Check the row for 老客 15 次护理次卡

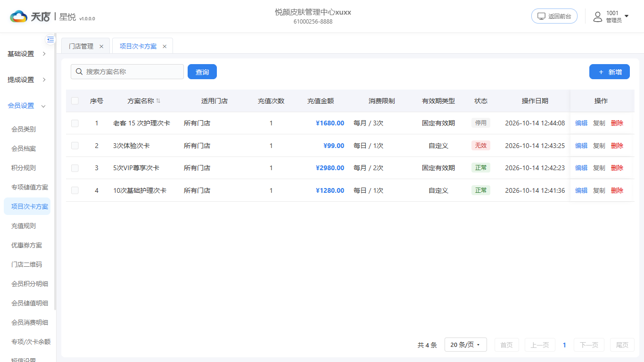point(75,123)
